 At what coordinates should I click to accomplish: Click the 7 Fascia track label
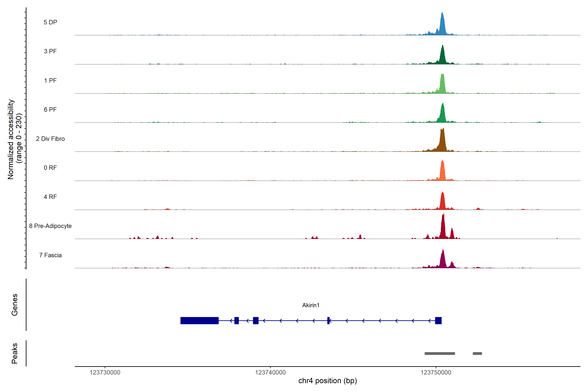pyautogui.click(x=50, y=255)
